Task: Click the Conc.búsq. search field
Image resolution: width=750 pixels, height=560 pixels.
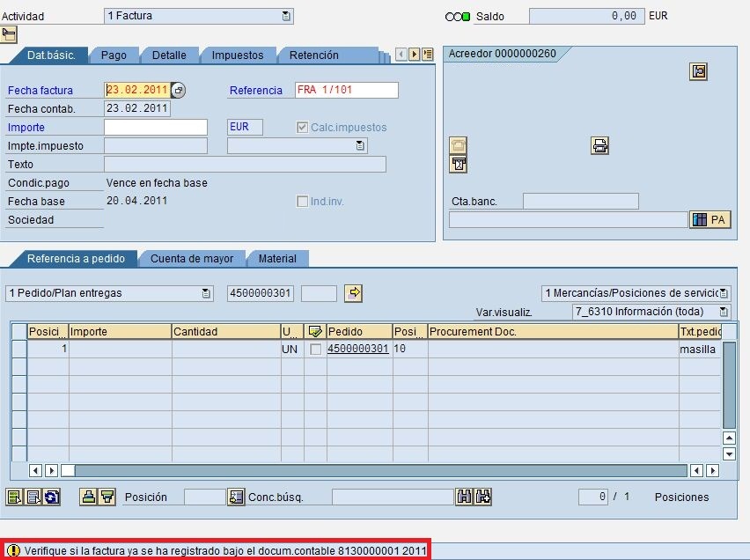Action: point(393,497)
